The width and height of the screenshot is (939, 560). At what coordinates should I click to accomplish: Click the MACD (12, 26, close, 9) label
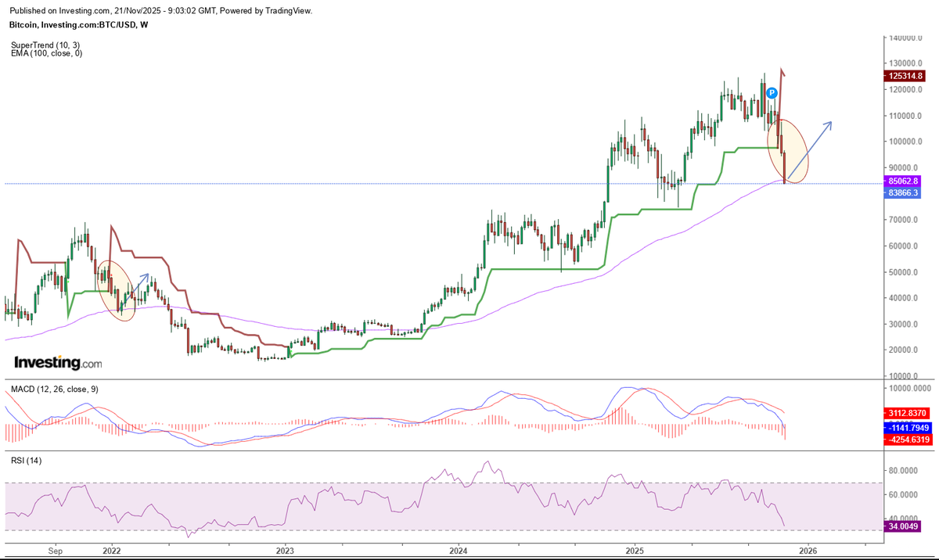[54, 389]
